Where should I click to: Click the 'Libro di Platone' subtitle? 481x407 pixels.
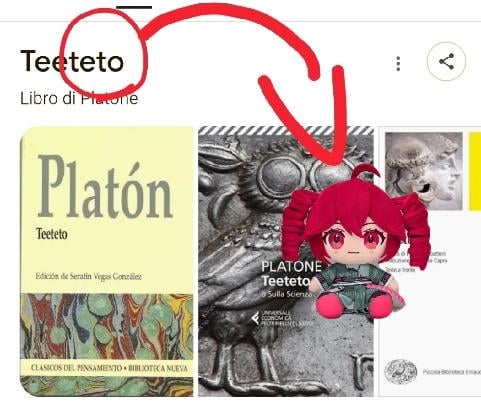click(x=79, y=98)
